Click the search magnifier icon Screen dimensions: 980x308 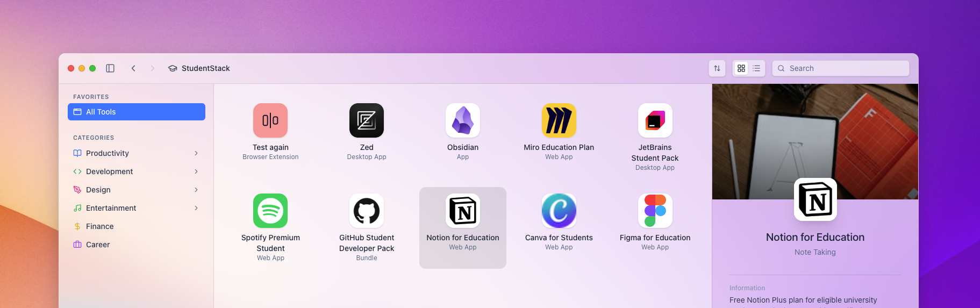[781, 68]
